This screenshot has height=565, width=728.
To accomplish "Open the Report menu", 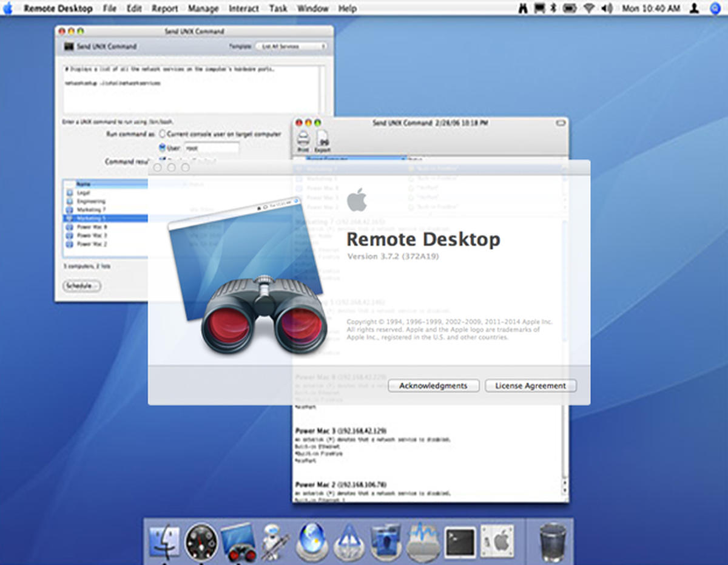I will click(x=165, y=8).
